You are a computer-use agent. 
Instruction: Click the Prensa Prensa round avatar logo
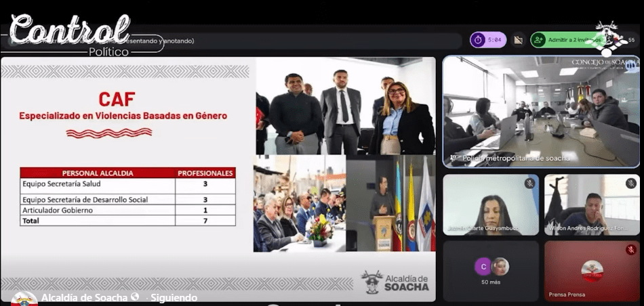click(x=592, y=270)
